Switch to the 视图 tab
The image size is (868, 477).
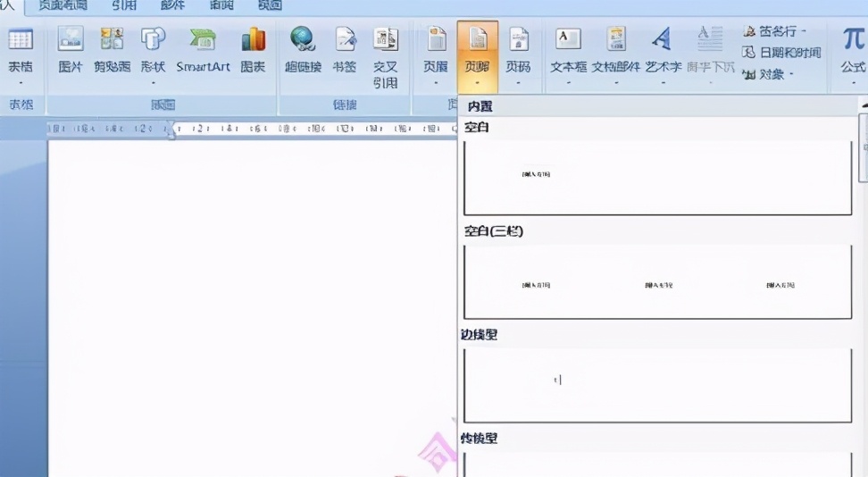tap(271, 5)
